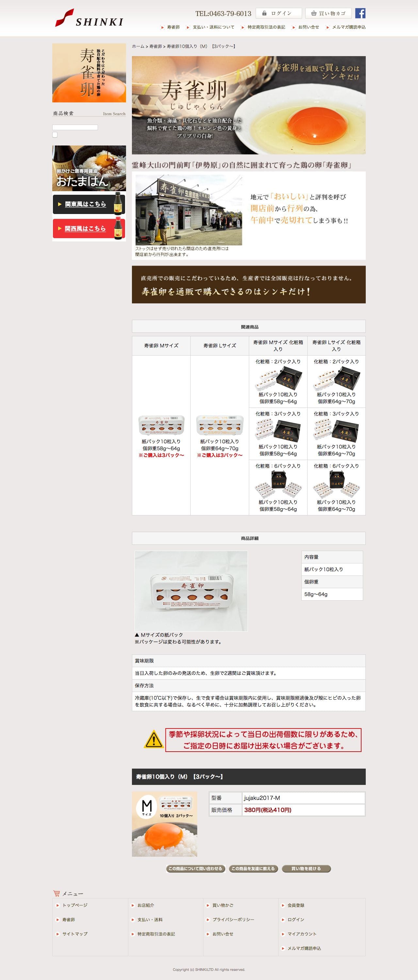Click the yellow warning triangle icon
The image size is (418, 980).
[154, 739]
